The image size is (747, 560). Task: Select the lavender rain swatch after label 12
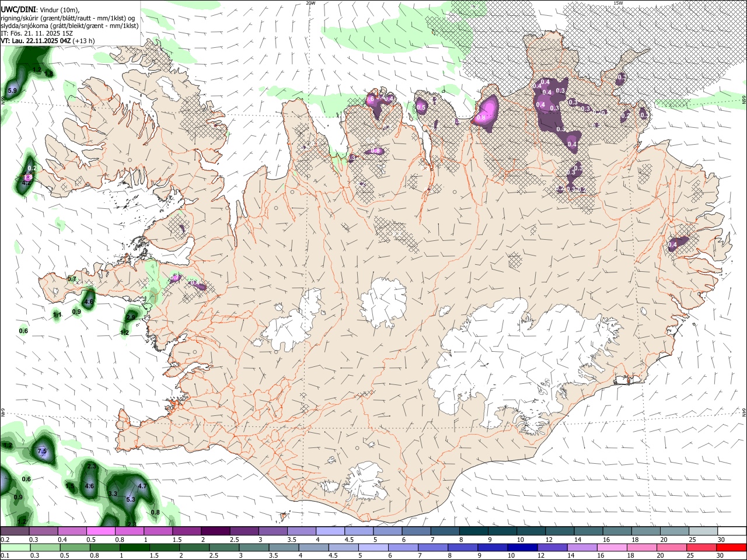[581, 547]
